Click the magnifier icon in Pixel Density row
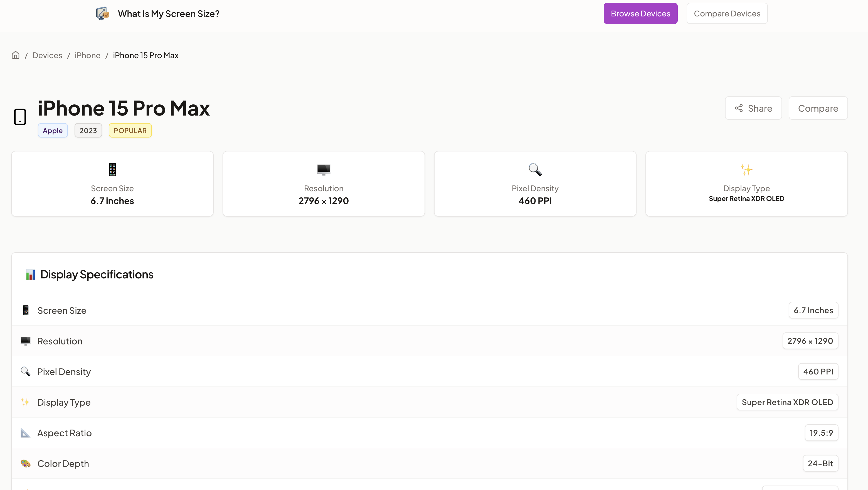This screenshot has height=490, width=868. (x=26, y=372)
